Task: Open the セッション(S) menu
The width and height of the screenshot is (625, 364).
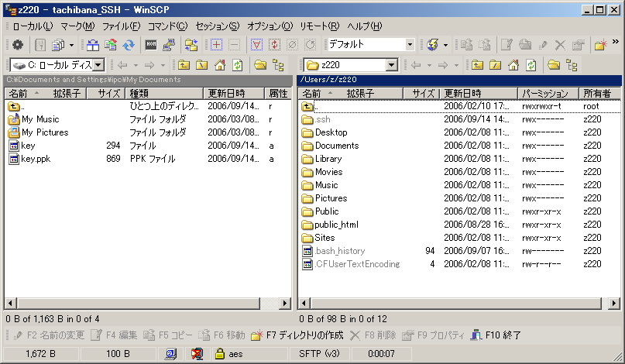Action: click(218, 26)
